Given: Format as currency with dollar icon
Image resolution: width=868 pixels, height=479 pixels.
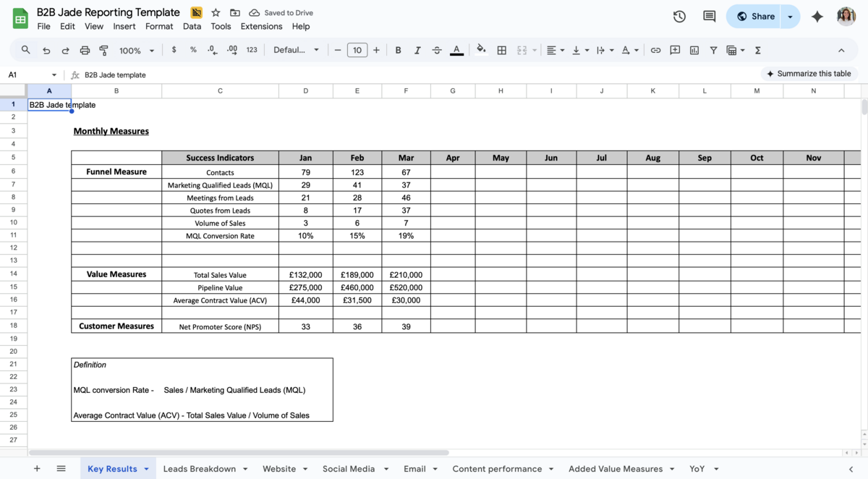Looking at the screenshot, I should pos(174,50).
